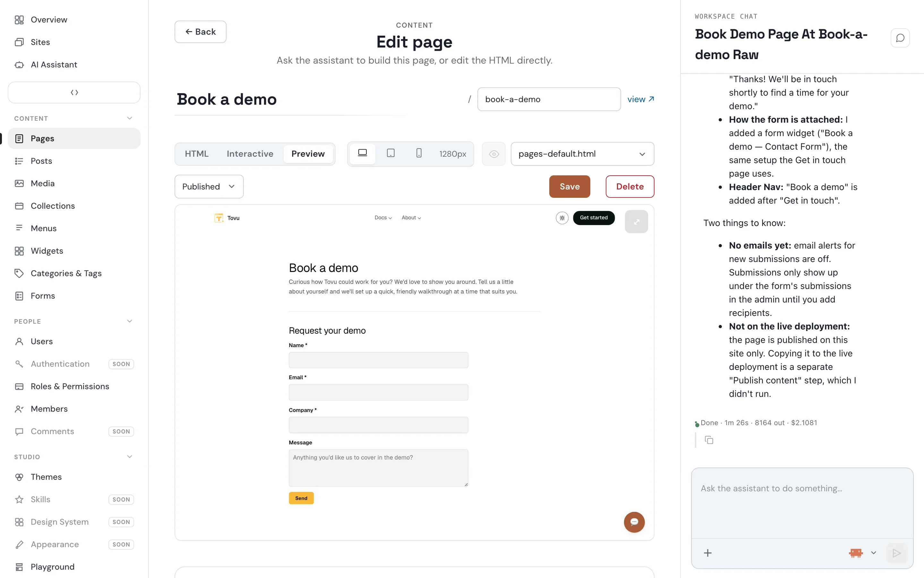
Task: Click Get started in preview
Action: 594,218
